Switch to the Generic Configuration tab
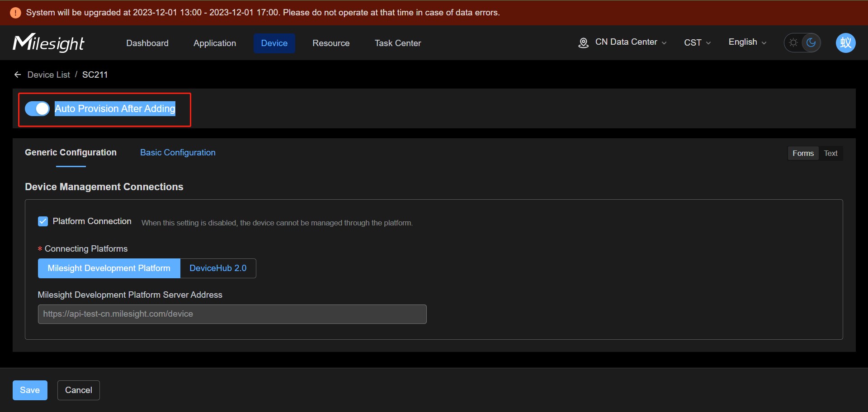868x412 pixels. [x=71, y=153]
